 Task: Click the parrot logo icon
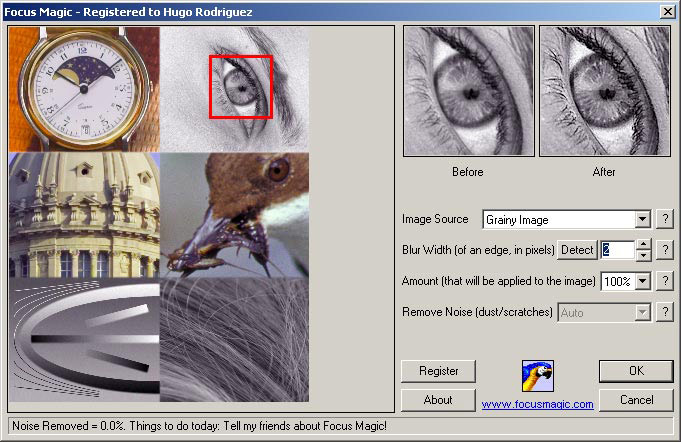click(x=538, y=376)
